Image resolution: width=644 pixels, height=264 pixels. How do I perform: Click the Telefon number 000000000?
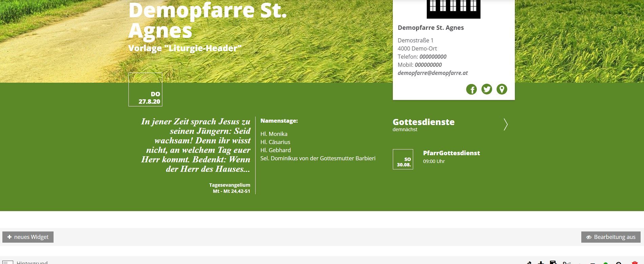[x=433, y=57]
